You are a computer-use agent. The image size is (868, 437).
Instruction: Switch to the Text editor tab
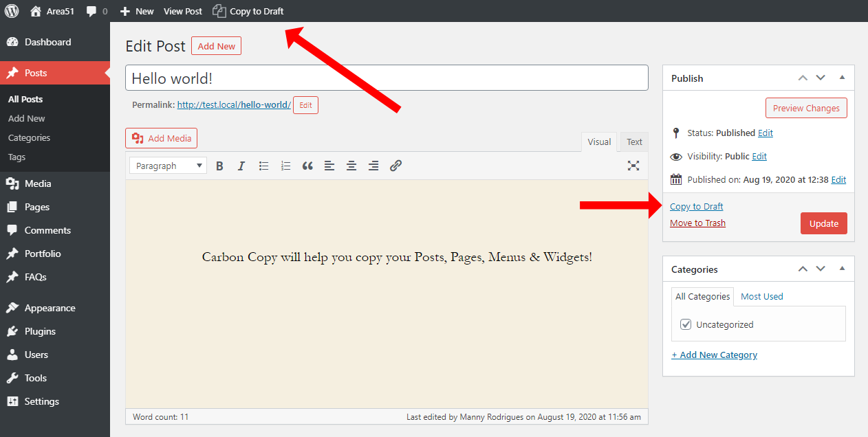click(x=634, y=142)
